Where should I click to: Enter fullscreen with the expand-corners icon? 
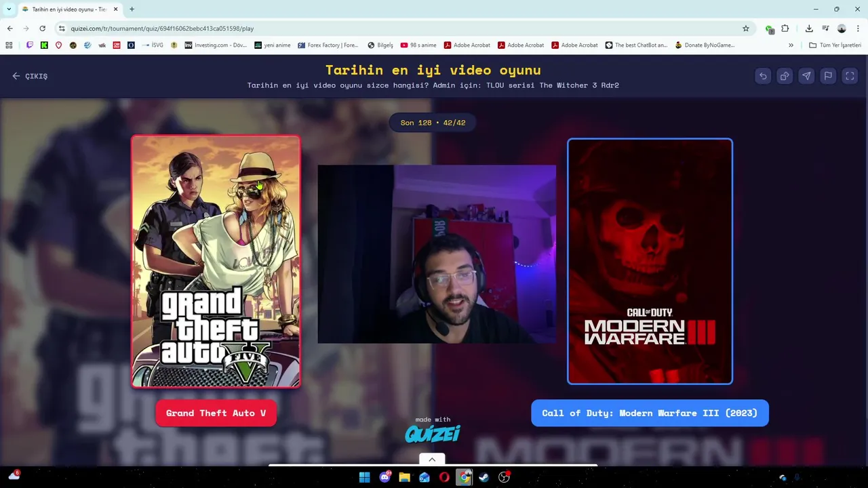[x=850, y=76]
